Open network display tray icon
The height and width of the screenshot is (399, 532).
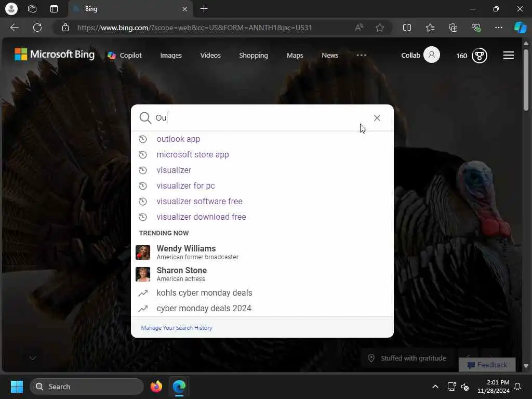[x=451, y=387]
